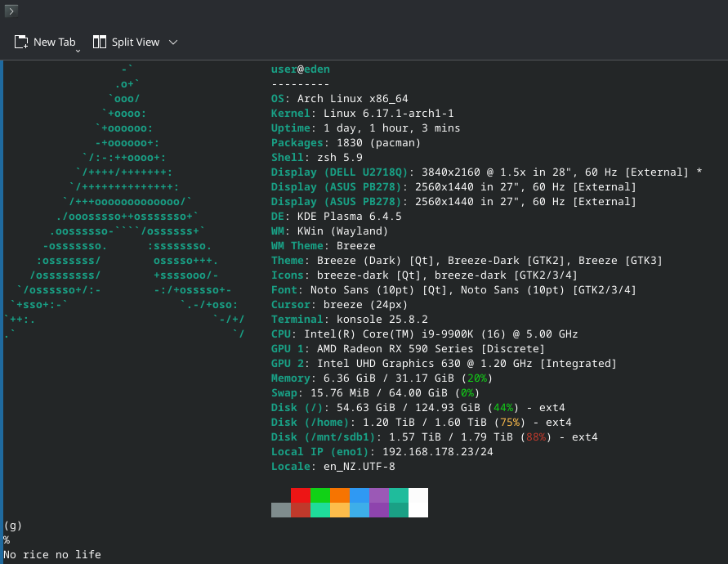Click the 'Display (DELL U2718Q)' label
The image size is (728, 564).
339,172
